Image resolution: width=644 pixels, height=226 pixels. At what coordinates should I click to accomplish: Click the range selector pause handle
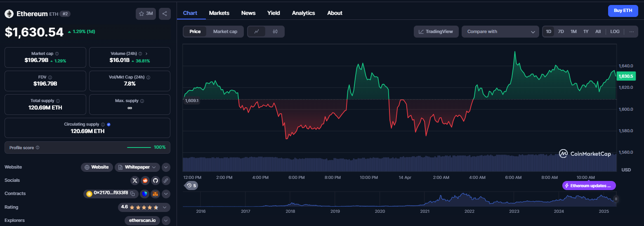[616, 199]
